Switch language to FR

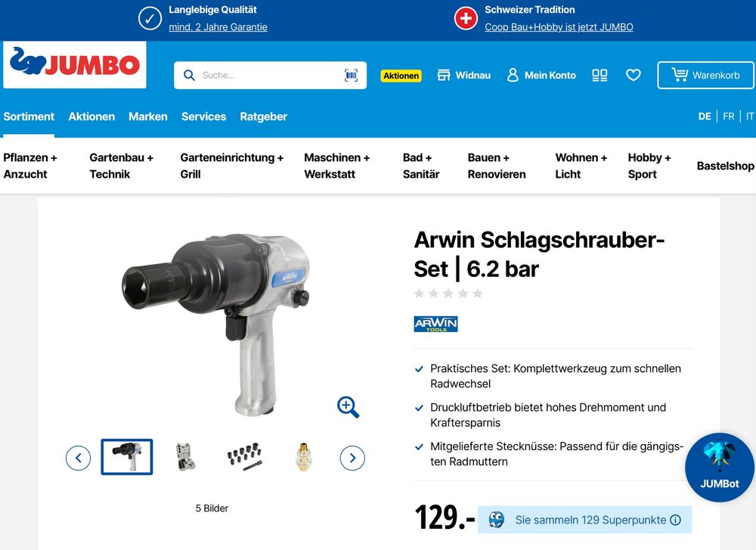click(729, 117)
